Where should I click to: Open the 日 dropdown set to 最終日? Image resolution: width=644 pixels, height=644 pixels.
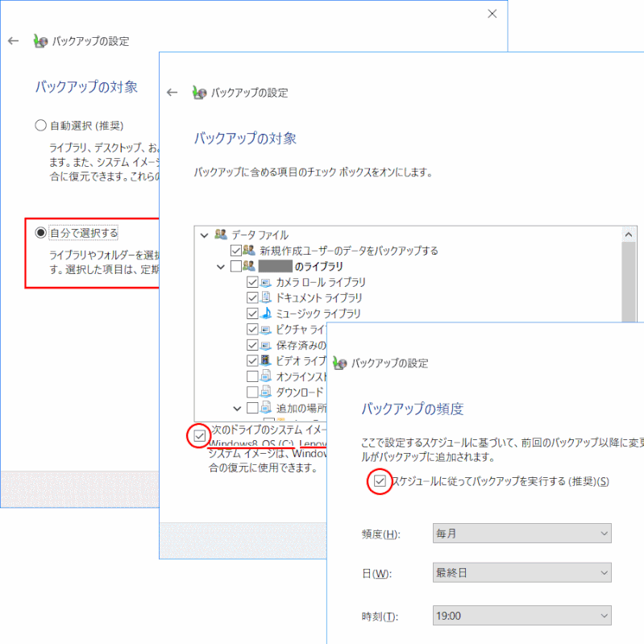click(x=521, y=572)
